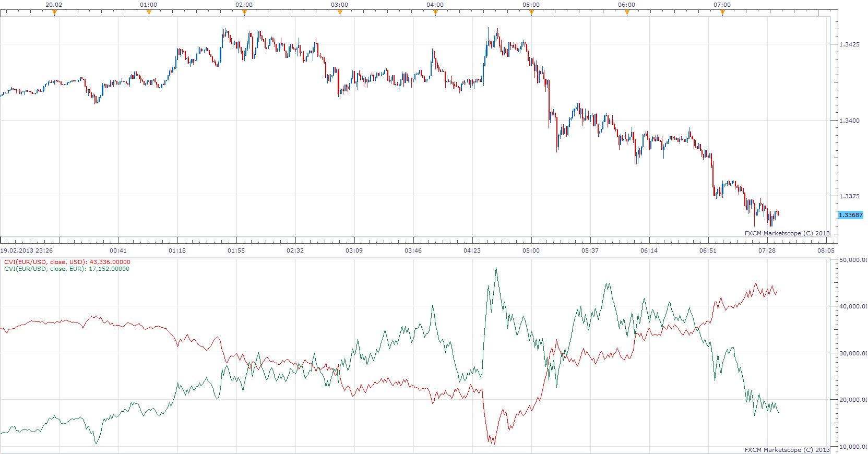Click the 20.02 date label on top axis
Viewport: 868px width, 454px height.
(54, 5)
